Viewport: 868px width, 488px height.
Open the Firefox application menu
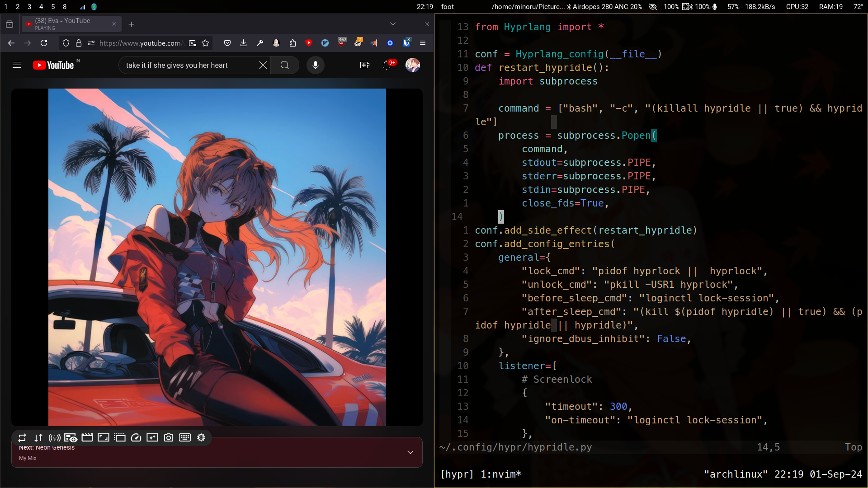(x=423, y=43)
